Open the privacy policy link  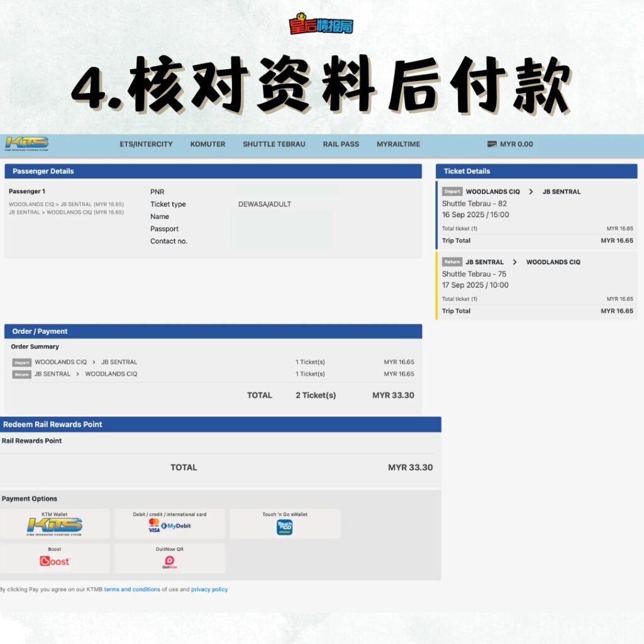pyautogui.click(x=209, y=590)
